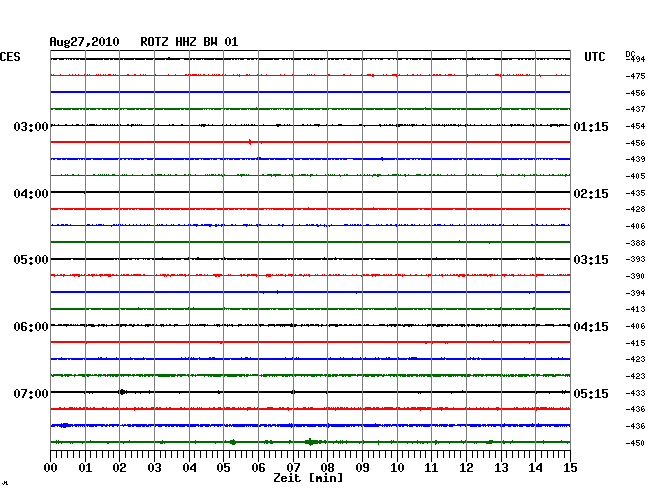Click the DC offset value -437
Viewport: 650px width, 494px height.
point(635,109)
